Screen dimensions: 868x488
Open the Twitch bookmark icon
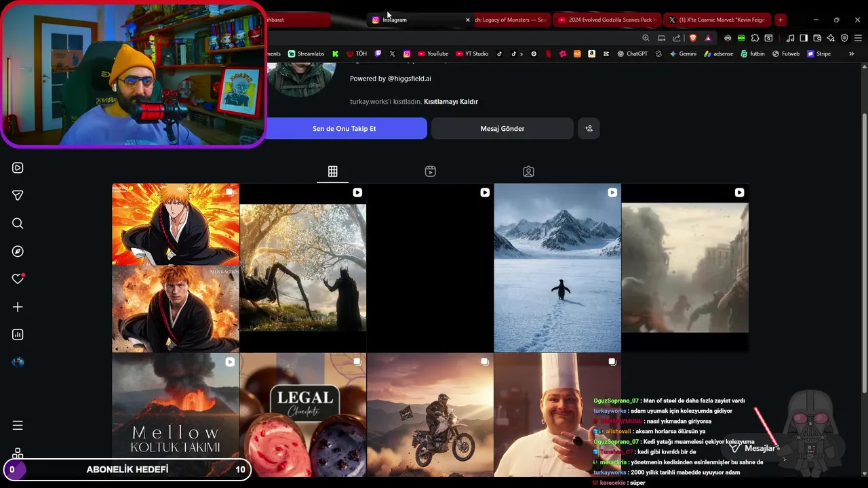click(x=378, y=54)
